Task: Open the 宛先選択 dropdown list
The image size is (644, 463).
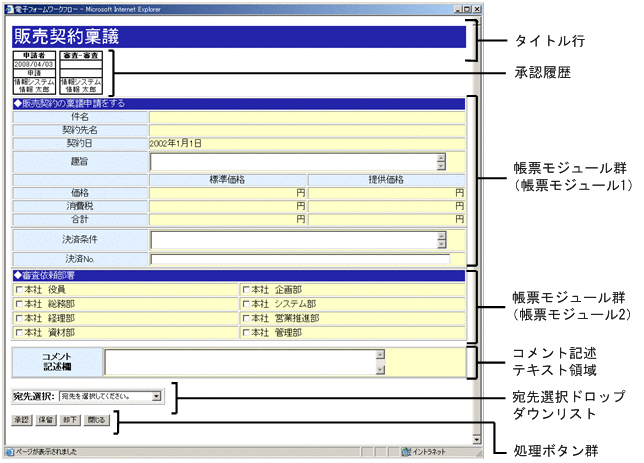Action: 110,396
